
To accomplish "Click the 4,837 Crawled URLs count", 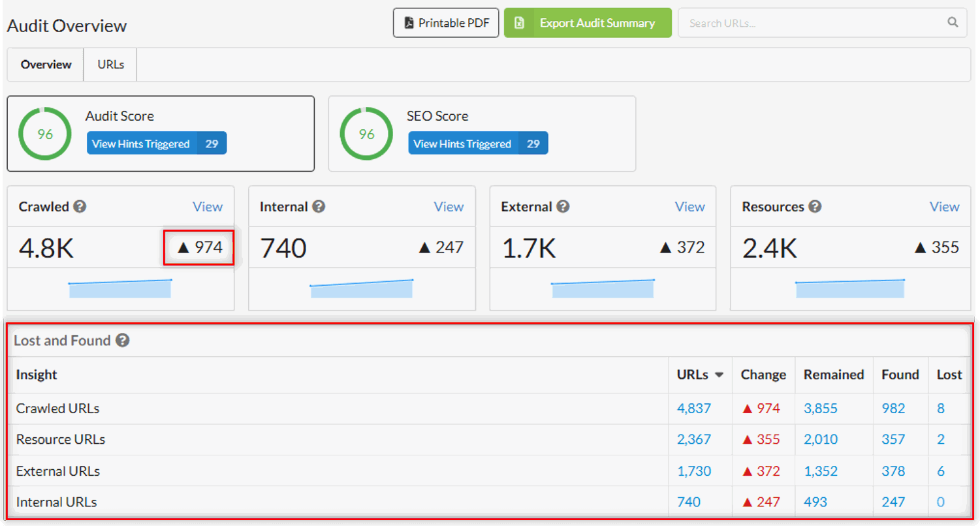I will pyautogui.click(x=693, y=409).
